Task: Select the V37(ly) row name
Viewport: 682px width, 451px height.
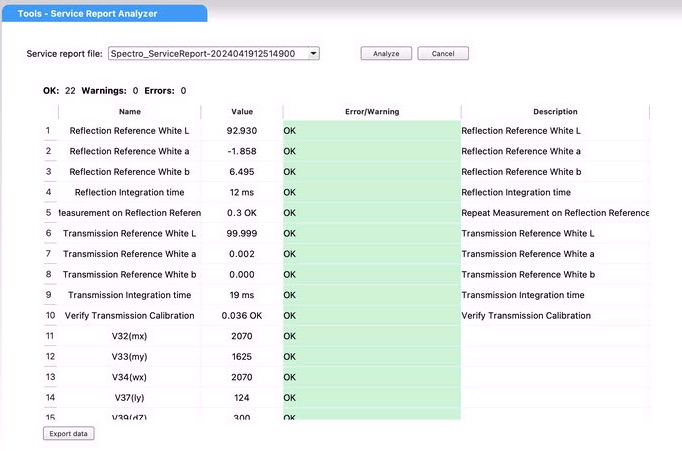Action: 129,397
